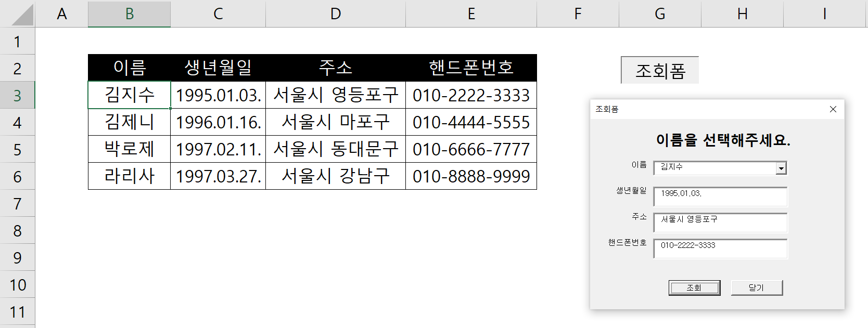The height and width of the screenshot is (328, 868).
Task: Select row 10 header
Action: pos(17,284)
